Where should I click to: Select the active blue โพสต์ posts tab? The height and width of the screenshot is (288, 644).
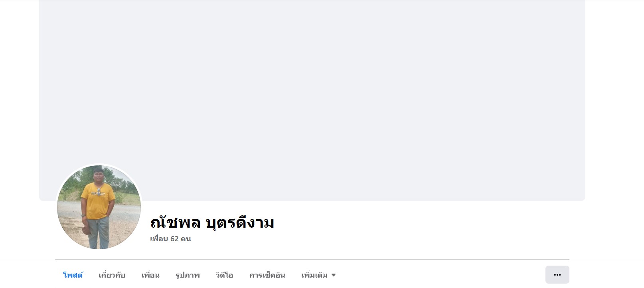[73, 275]
